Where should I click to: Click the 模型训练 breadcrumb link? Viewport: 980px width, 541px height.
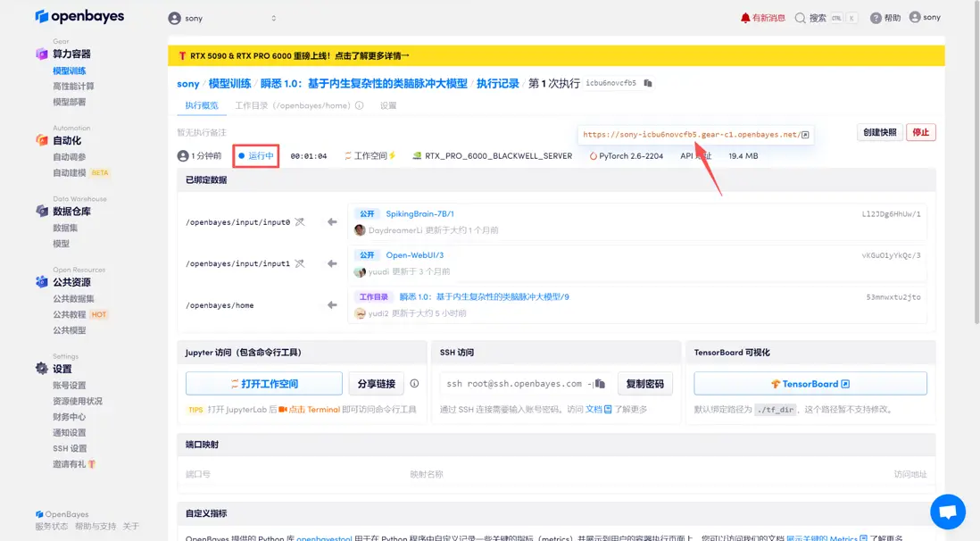tap(229, 83)
